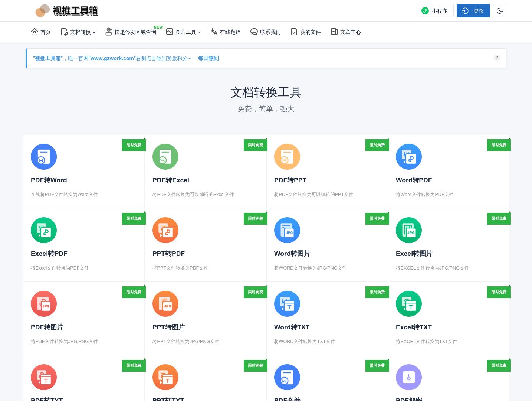Open the PDF转Excel tool icon
This screenshot has height=401, width=532.
tap(165, 157)
